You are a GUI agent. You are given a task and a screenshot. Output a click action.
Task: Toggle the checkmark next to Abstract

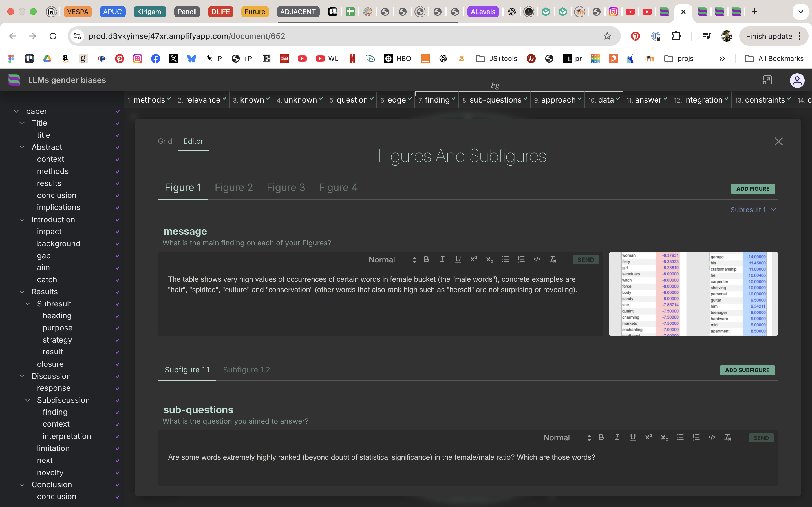118,148
